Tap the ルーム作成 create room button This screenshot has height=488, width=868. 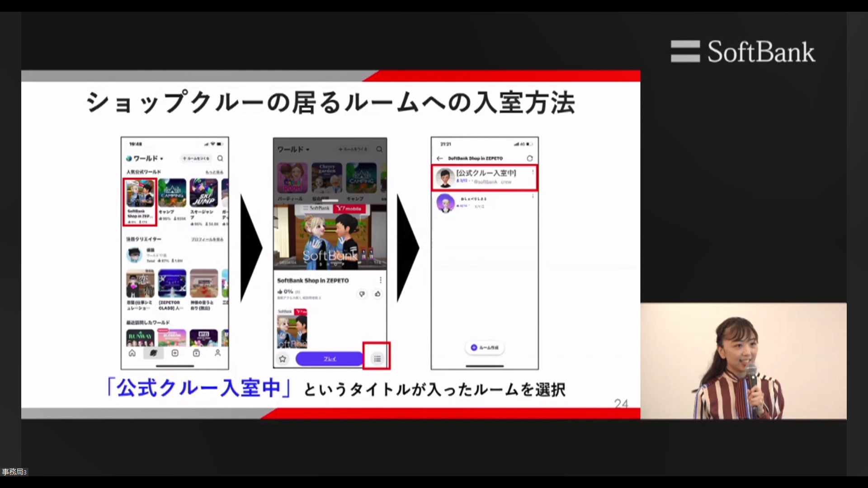click(x=485, y=347)
